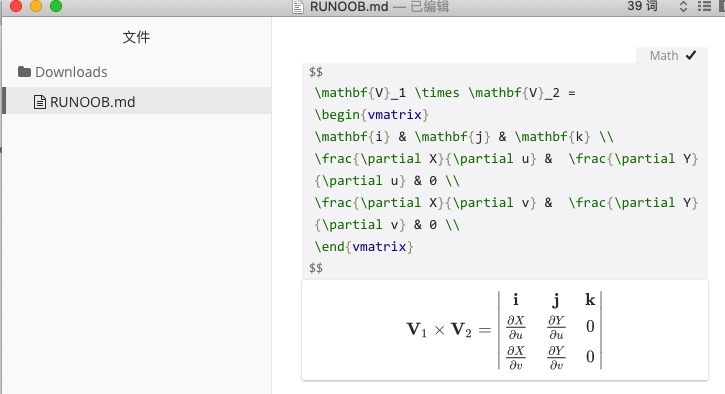The image size is (725, 394).
Task: Open the 39 词 word count stepper arrows
Action: [683, 6]
